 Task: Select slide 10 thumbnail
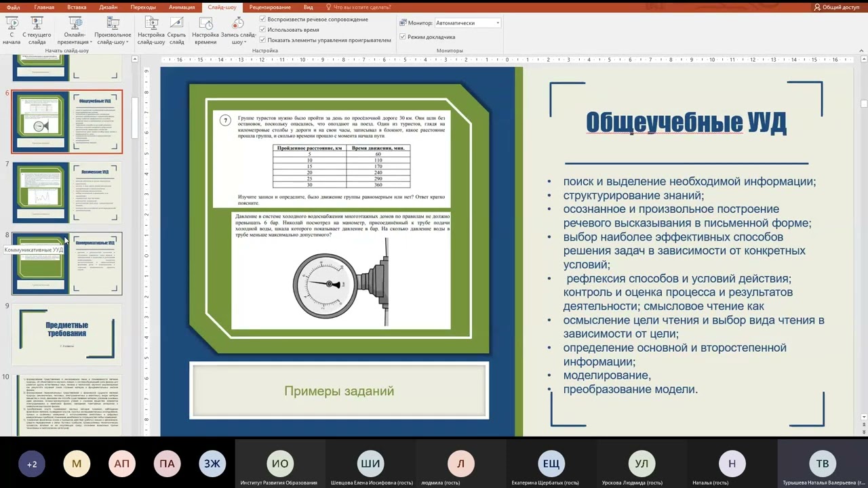[x=67, y=405]
